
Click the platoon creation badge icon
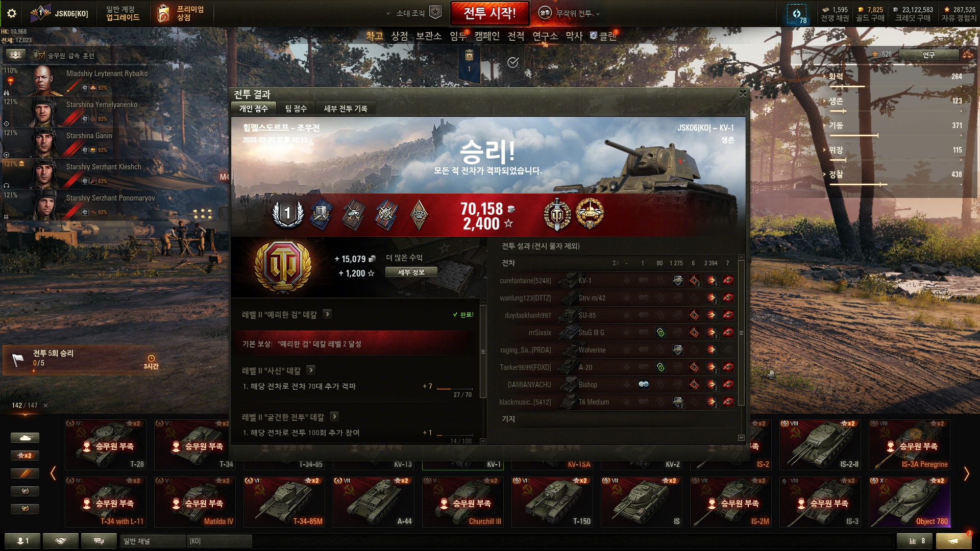click(x=435, y=12)
